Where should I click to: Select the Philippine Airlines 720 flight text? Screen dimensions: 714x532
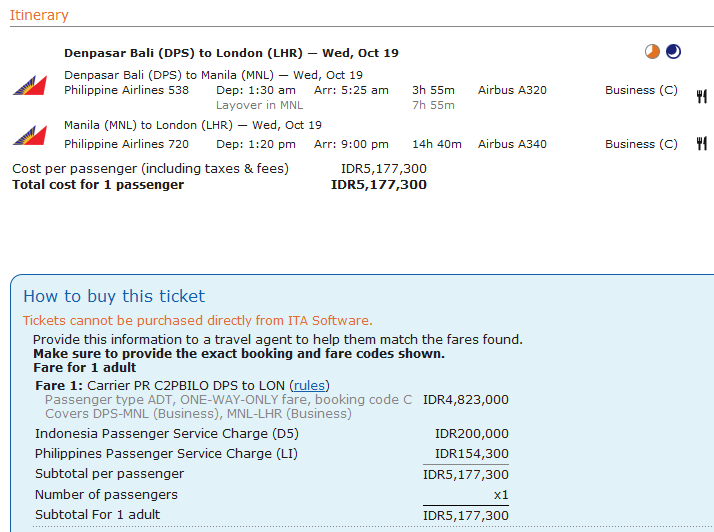click(x=126, y=144)
